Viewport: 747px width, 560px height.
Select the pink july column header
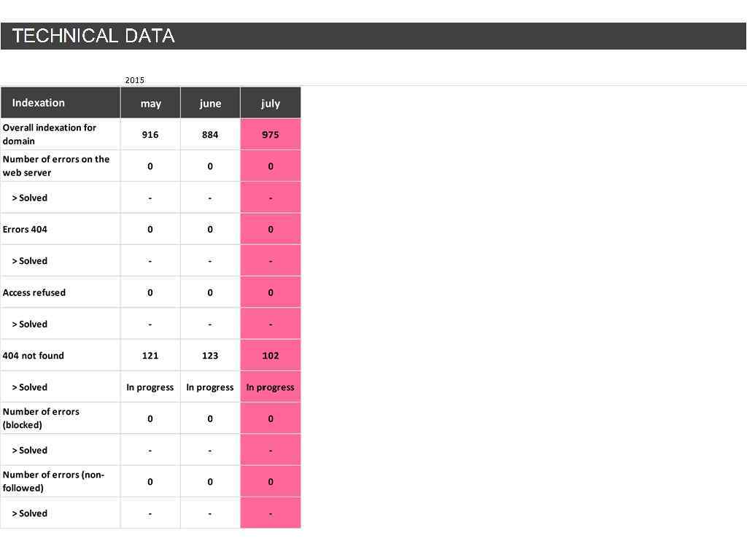click(x=270, y=104)
